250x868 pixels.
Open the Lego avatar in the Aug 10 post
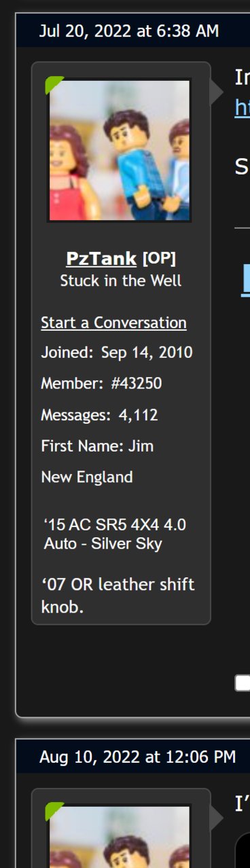pos(120,835)
